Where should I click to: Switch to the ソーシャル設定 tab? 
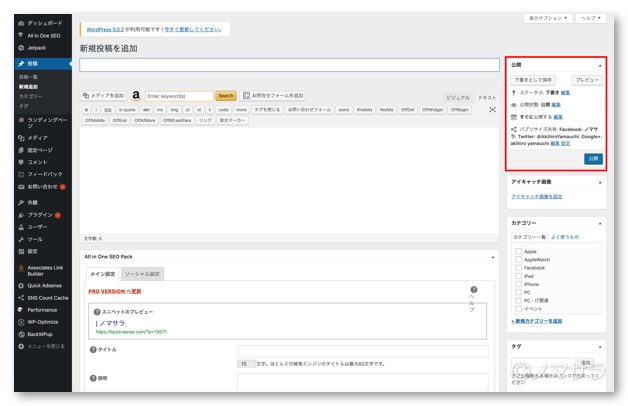(143, 274)
